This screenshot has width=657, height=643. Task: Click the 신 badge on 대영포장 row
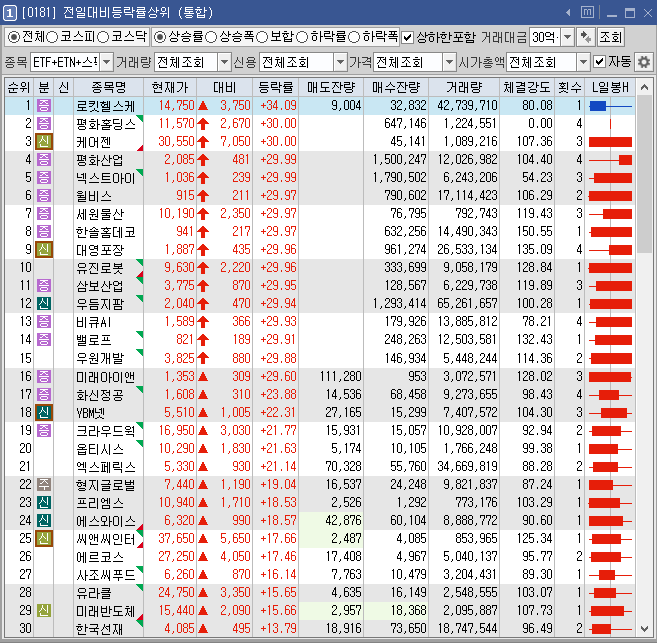(x=44, y=250)
